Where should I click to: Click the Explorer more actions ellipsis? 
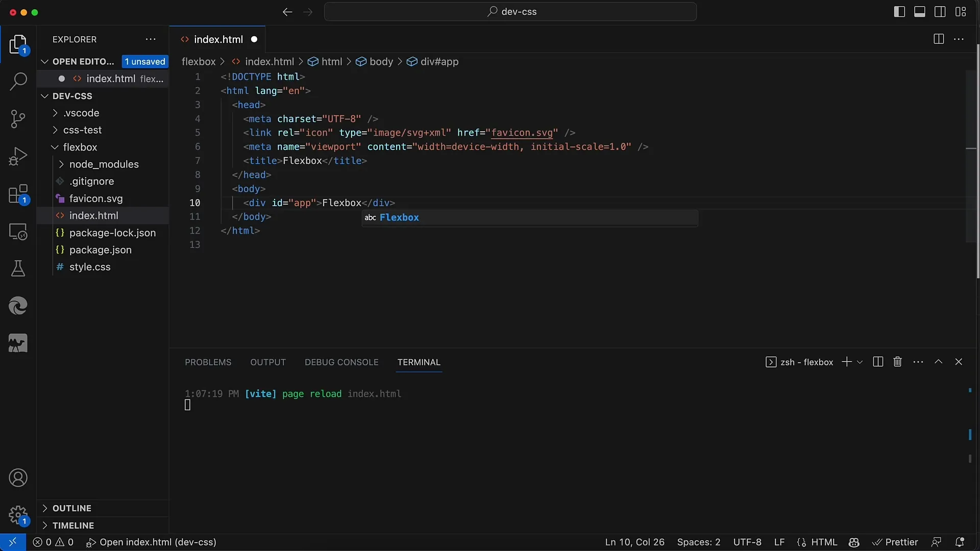tap(151, 39)
